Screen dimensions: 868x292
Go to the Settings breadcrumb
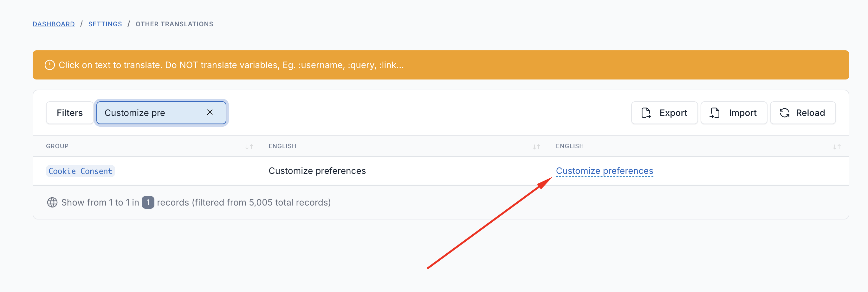[x=105, y=24]
